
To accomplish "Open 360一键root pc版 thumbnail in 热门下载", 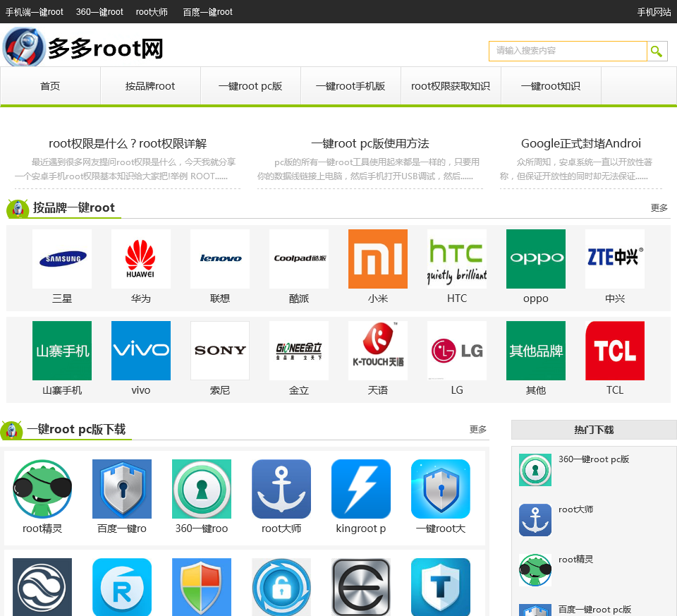I will pyautogui.click(x=535, y=470).
